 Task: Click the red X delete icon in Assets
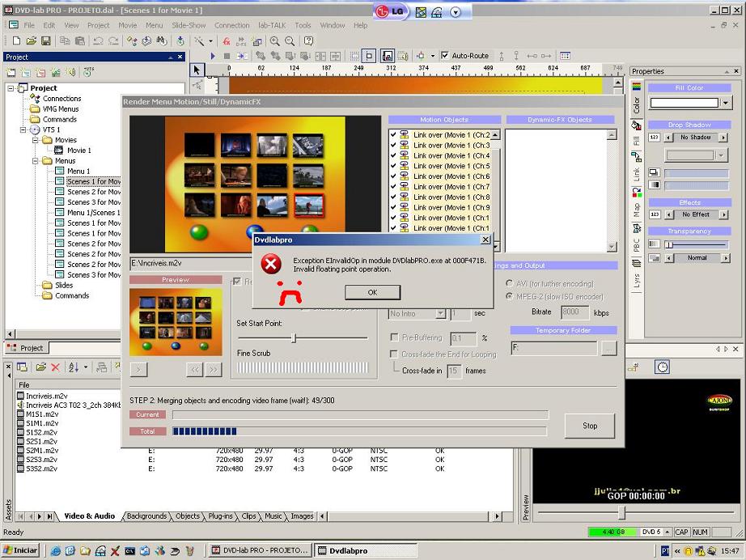55,367
